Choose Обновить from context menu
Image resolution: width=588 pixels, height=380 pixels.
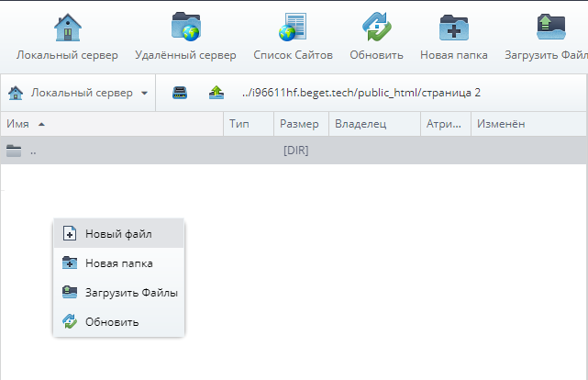(118, 321)
